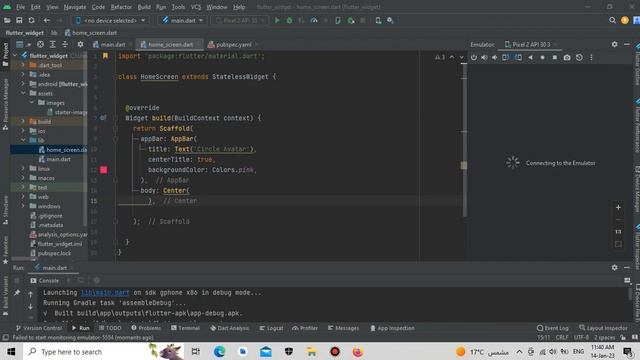The image size is (640, 360).
Task: Open the Tools menu
Action: 178,7
